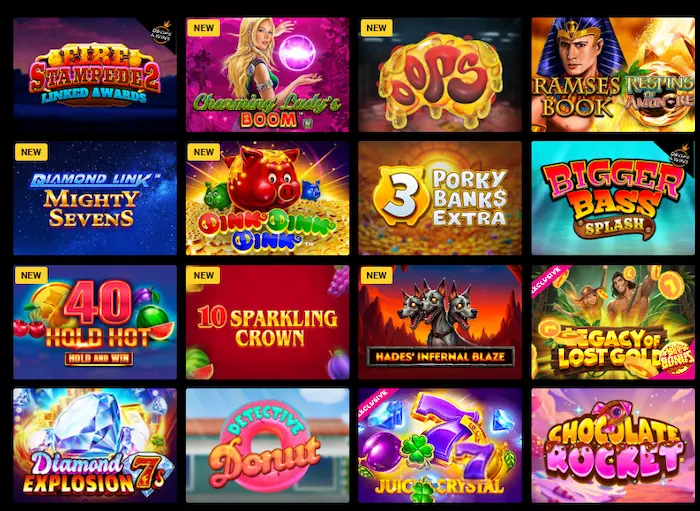The image size is (700, 511).
Task: Click Exclusive ribbon on Legacy of Lost Gold
Action: click(x=548, y=280)
